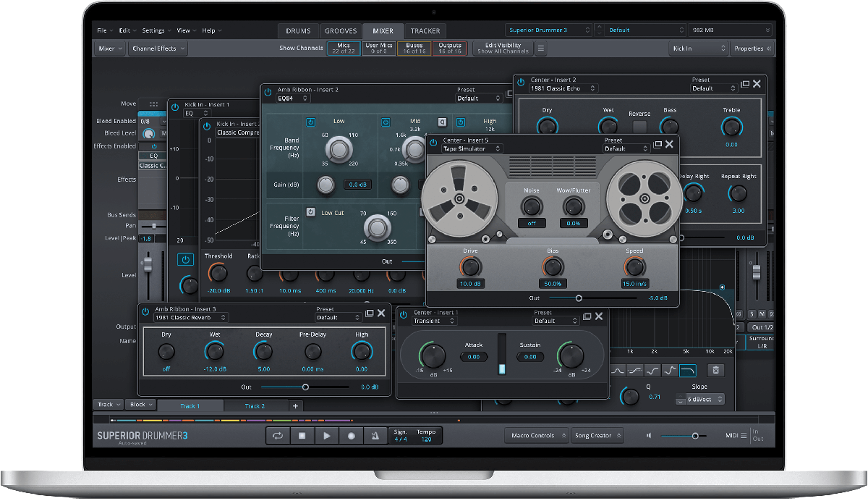
Task: Click the speaker volume icon
Action: [x=649, y=436]
